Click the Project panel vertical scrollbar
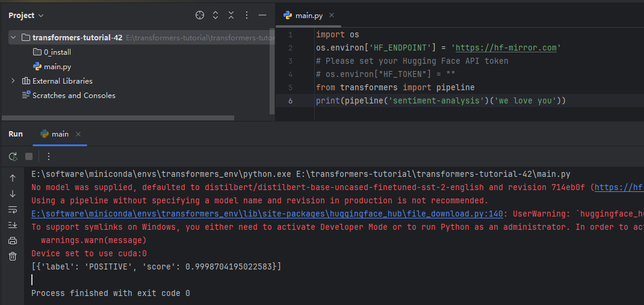644x305 pixels. coord(272,71)
